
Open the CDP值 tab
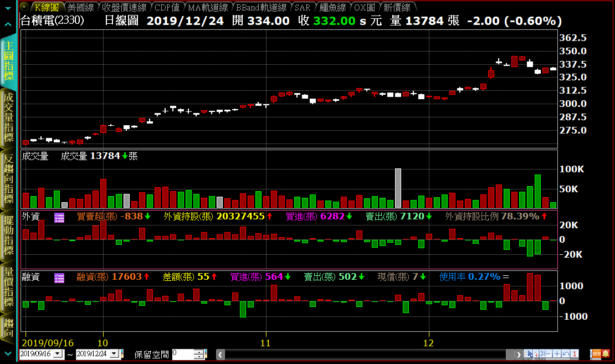tap(167, 7)
